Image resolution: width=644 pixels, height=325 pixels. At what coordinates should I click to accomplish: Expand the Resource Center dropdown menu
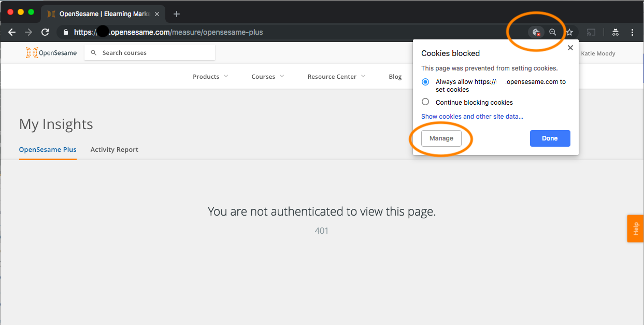(x=337, y=76)
